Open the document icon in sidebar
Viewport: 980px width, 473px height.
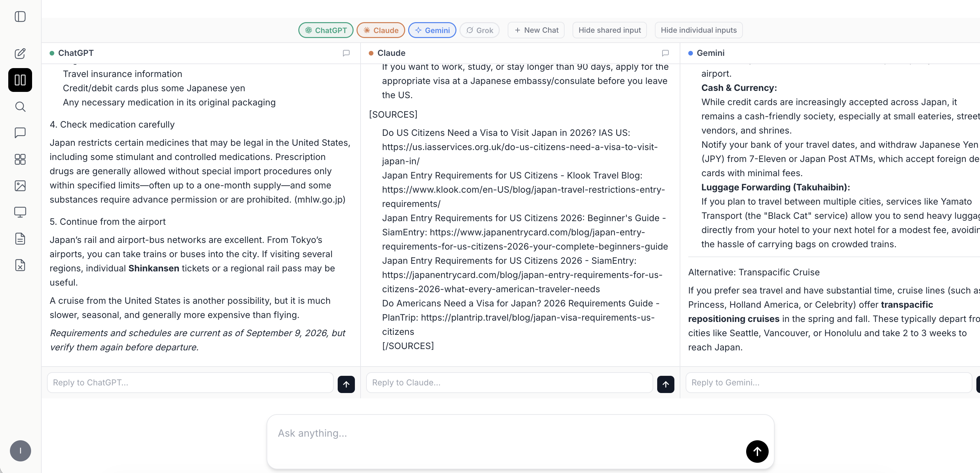(x=20, y=239)
